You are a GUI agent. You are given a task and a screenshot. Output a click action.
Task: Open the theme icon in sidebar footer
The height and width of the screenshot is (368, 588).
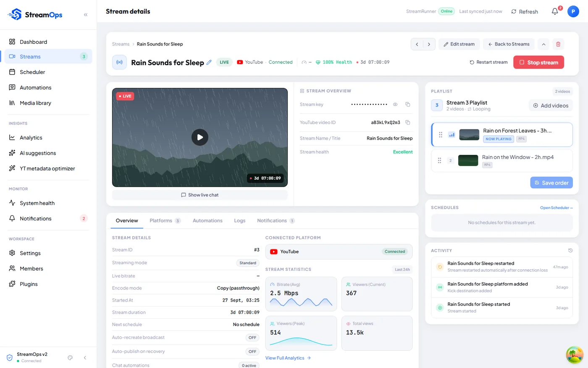tap(70, 357)
